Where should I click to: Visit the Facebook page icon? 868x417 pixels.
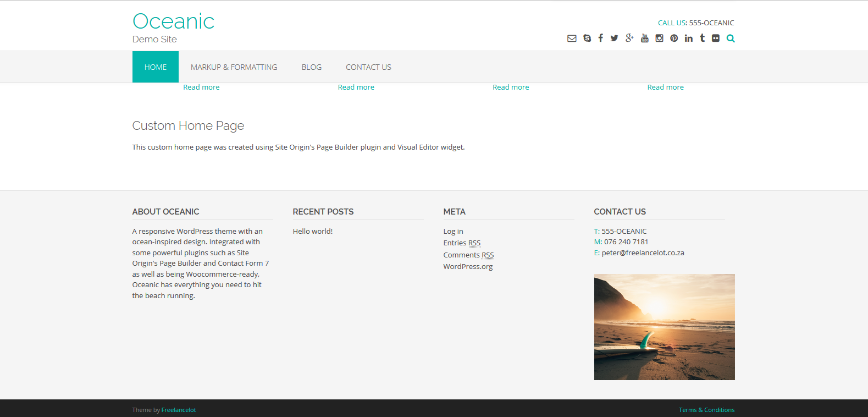point(600,39)
